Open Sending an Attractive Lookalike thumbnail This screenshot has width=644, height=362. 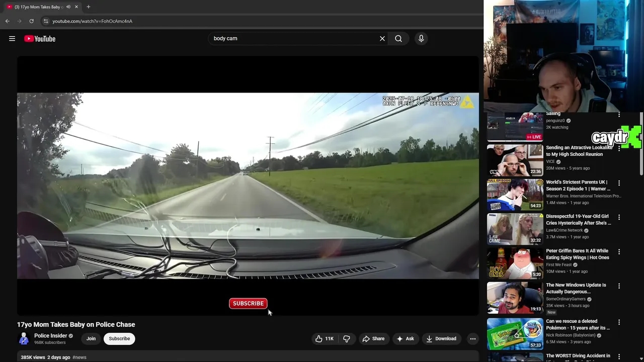515,160
